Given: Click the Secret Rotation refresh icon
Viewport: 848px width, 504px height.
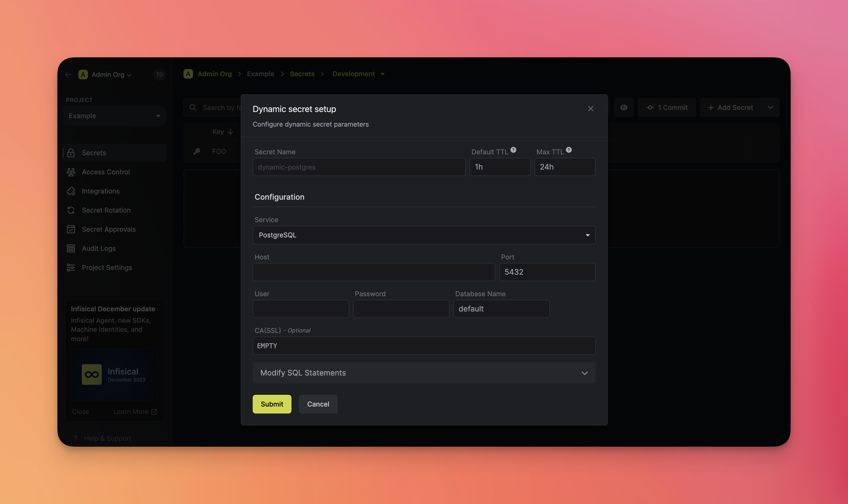Looking at the screenshot, I should click(x=71, y=210).
